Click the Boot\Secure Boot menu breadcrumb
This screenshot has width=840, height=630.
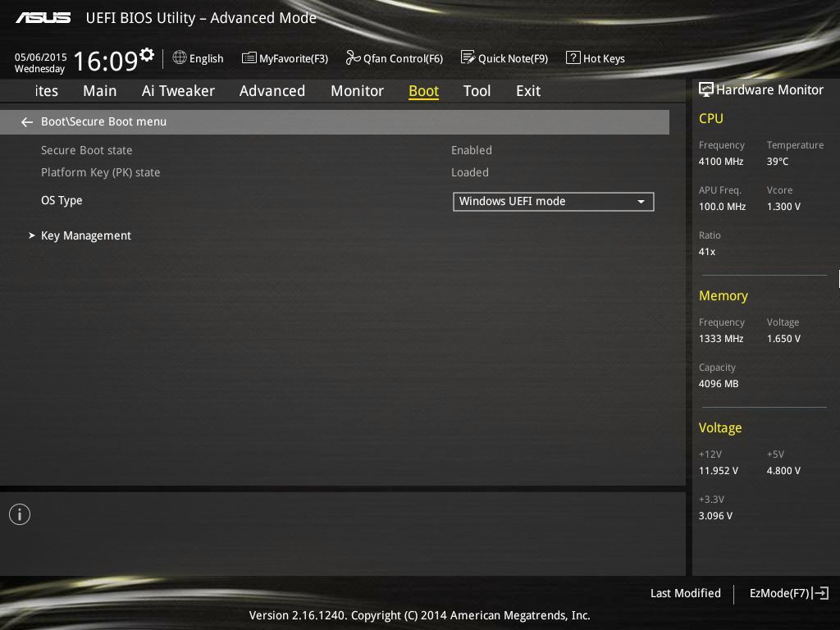[103, 121]
